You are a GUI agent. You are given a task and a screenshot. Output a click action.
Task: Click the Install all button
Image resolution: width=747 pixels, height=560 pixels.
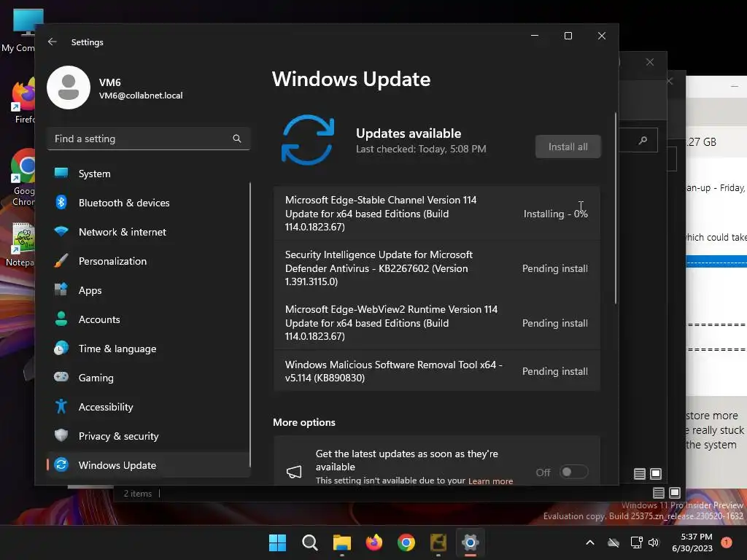568,147
